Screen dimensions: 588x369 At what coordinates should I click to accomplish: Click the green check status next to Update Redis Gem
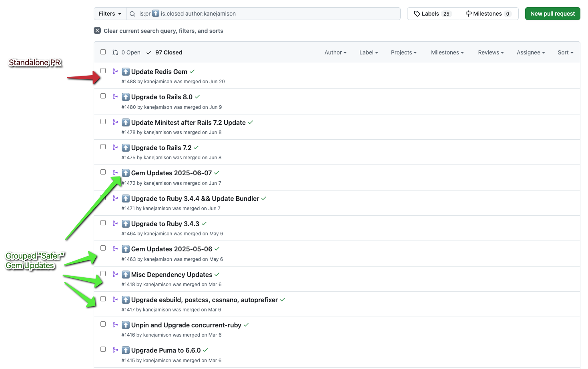pyautogui.click(x=192, y=72)
